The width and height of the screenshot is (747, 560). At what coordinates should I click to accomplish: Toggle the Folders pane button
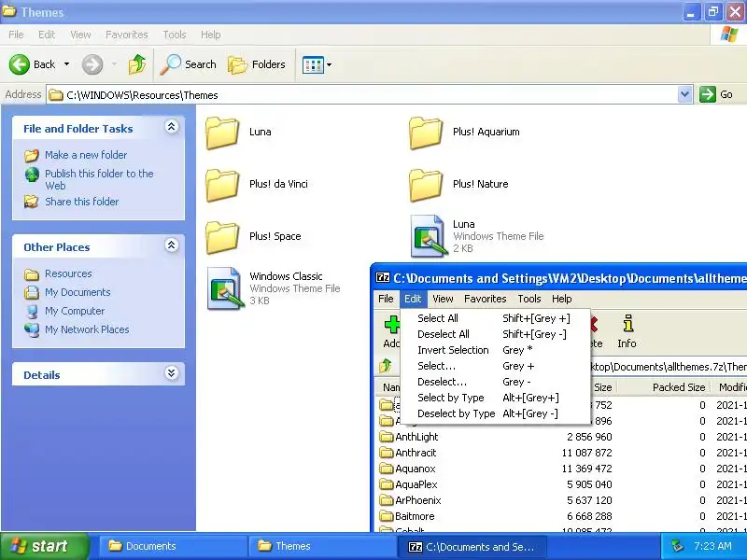tap(257, 64)
